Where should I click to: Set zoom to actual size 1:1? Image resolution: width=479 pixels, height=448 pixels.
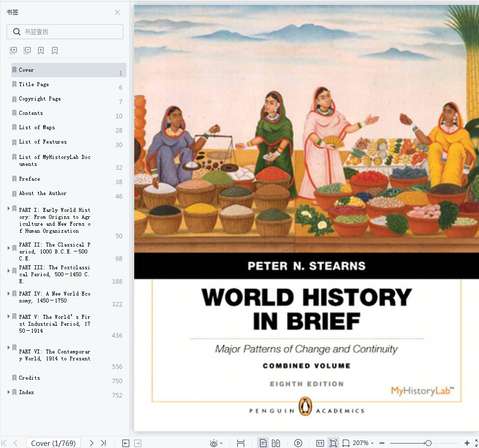pos(320,443)
